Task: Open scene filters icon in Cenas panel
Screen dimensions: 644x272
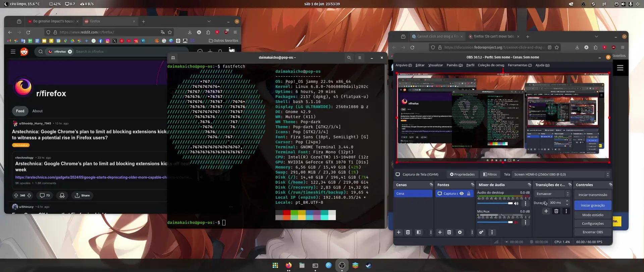Action: (419, 232)
